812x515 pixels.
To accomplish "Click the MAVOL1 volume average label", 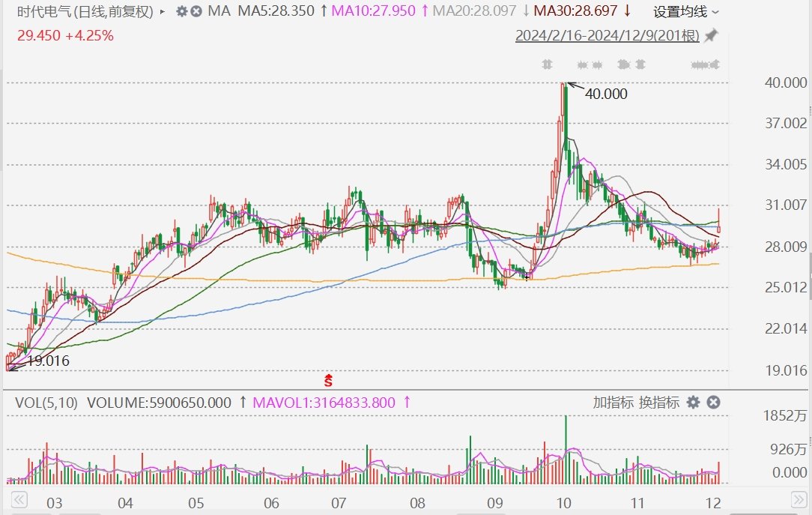I will coord(324,403).
